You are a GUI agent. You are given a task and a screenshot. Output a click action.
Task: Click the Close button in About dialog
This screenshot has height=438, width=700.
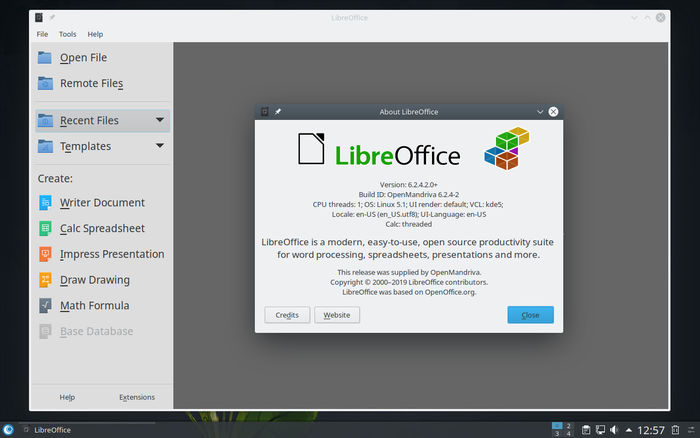click(x=530, y=315)
